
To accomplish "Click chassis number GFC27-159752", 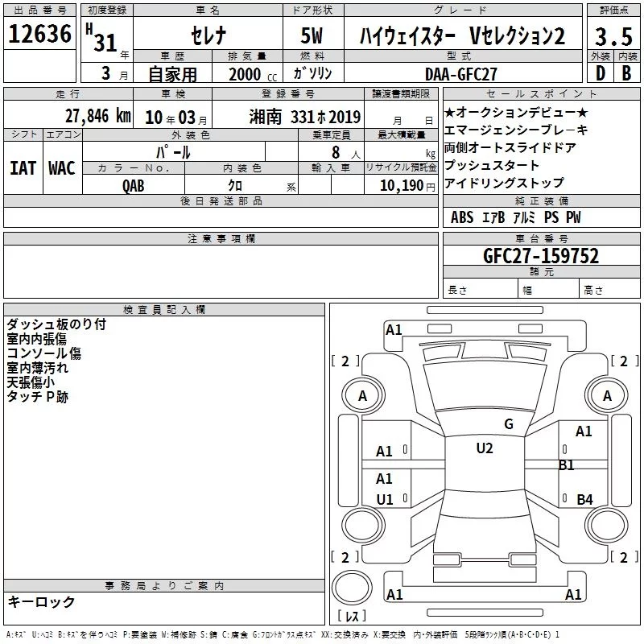I will pos(541,256).
